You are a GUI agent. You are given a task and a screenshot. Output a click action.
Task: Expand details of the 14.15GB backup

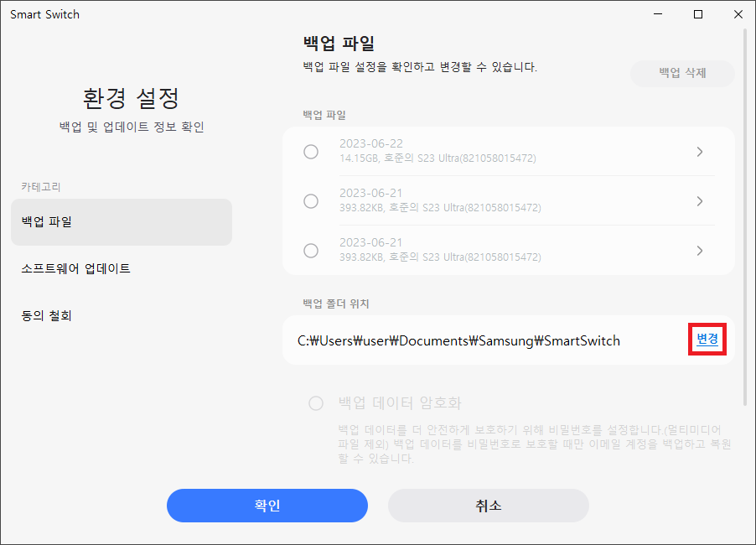(700, 152)
